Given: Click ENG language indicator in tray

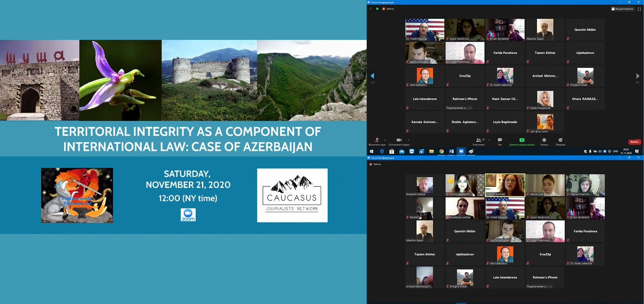Looking at the screenshot, I should click(615, 151).
